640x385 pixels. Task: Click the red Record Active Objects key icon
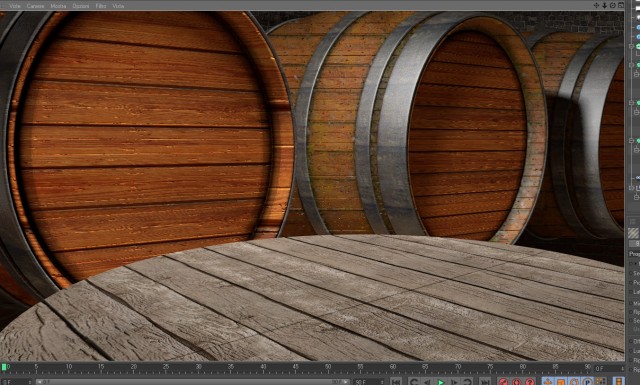(503, 382)
